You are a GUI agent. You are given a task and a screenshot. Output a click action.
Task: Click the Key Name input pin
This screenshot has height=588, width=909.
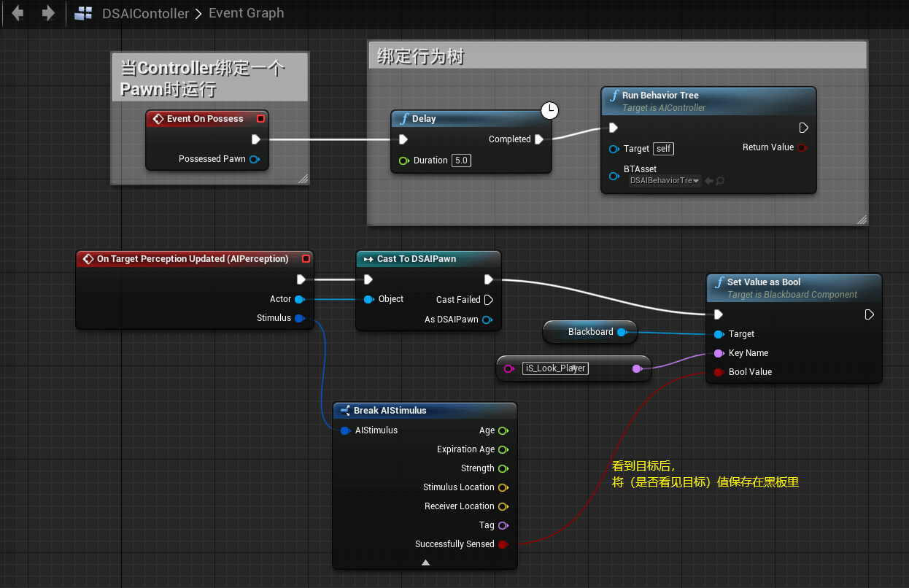pos(719,353)
